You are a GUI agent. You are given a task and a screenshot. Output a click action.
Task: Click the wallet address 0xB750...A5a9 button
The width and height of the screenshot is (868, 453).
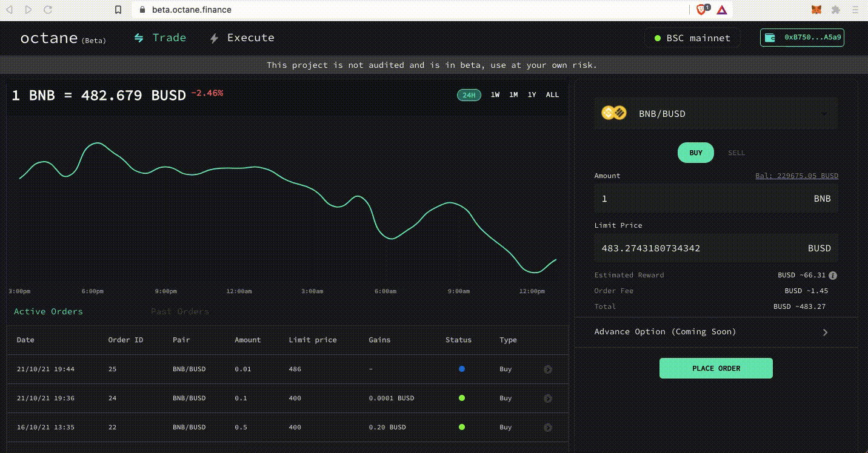pyautogui.click(x=802, y=38)
